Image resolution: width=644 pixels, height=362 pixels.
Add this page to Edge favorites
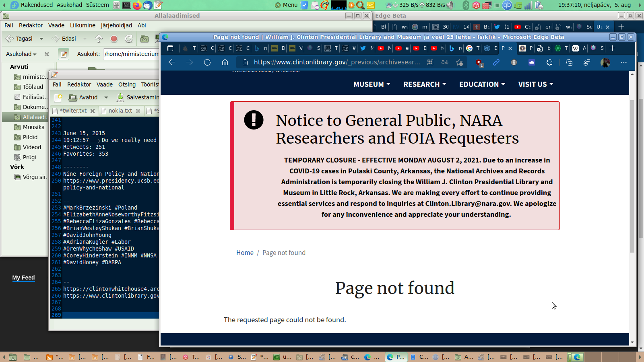459,62
